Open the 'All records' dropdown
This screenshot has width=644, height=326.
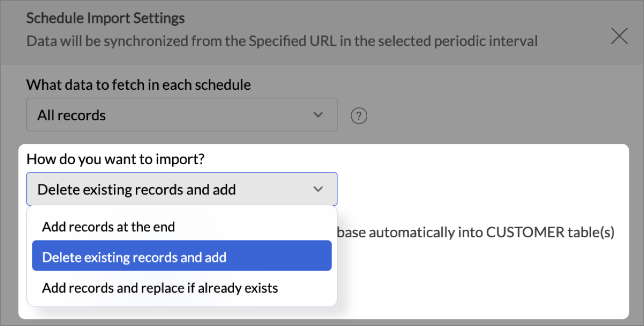click(x=182, y=115)
